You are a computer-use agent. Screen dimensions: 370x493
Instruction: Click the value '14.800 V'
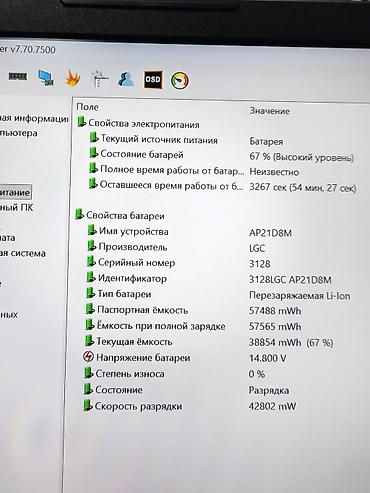267,358
